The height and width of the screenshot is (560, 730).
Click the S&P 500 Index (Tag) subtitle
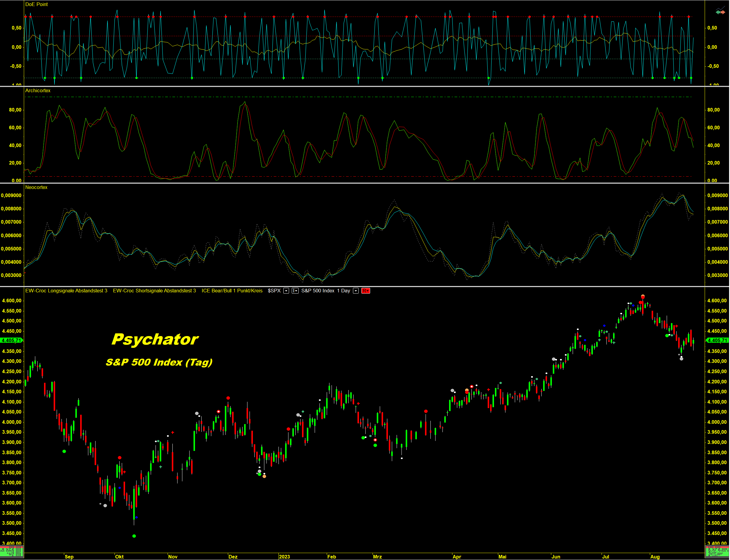(159, 362)
